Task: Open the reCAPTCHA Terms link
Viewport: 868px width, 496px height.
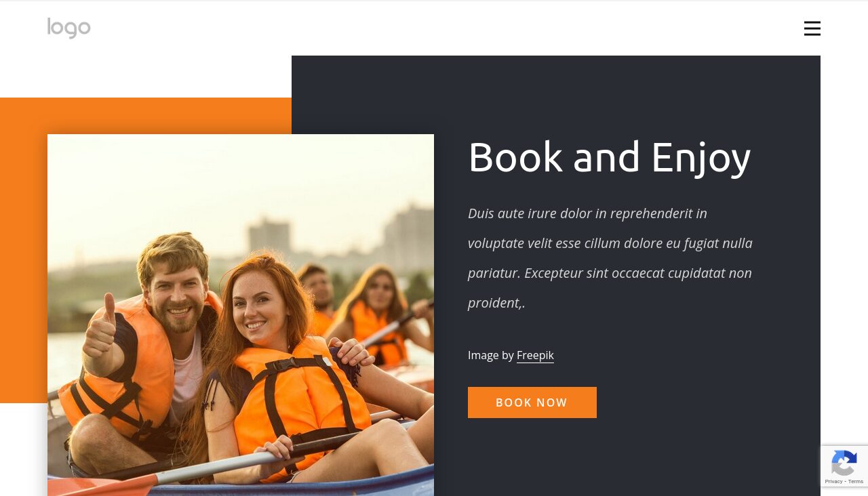Action: 856,482
